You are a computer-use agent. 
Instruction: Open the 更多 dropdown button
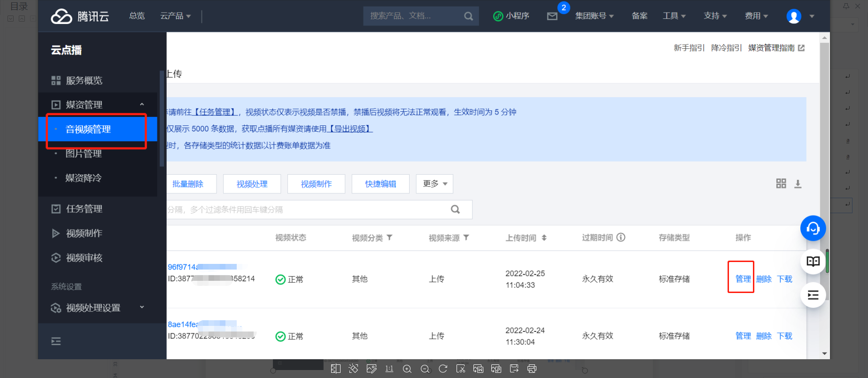[434, 184]
